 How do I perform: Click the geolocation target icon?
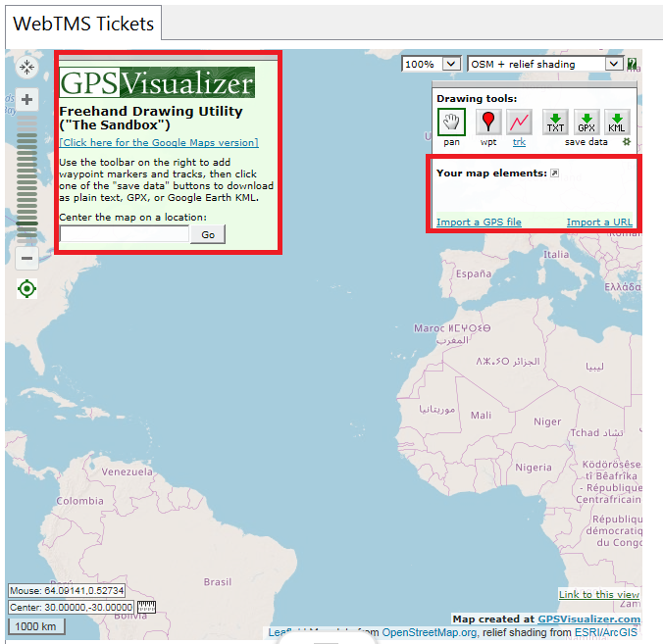click(x=26, y=288)
